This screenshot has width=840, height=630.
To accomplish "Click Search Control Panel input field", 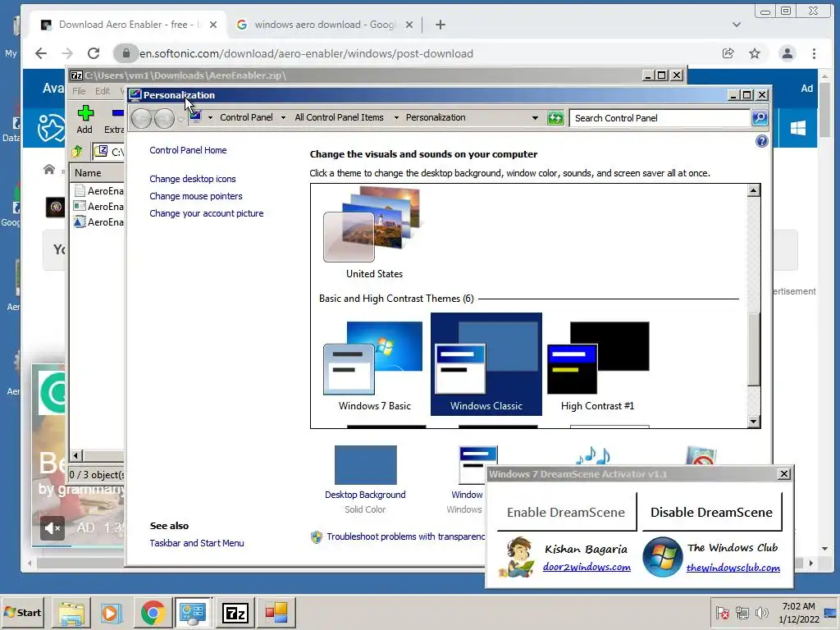I will pos(660,118).
